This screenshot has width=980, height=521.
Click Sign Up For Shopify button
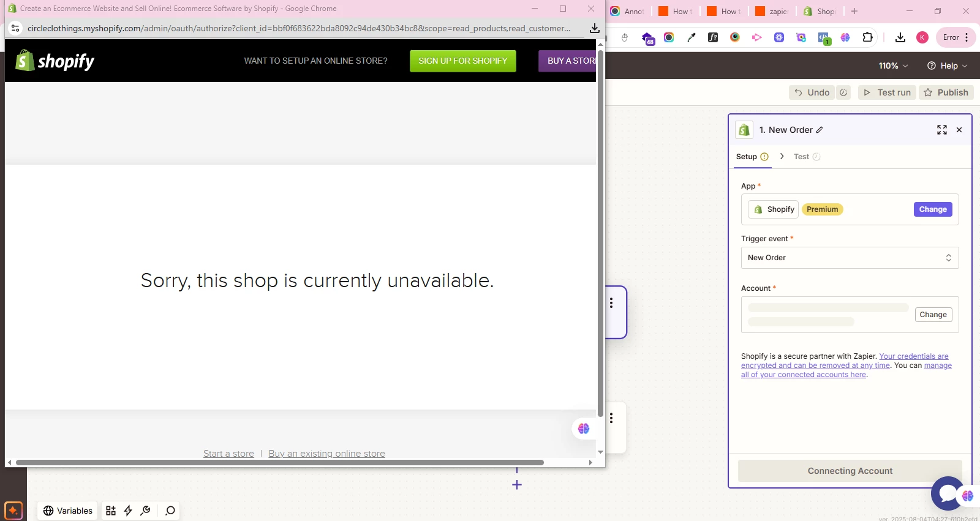[463, 61]
